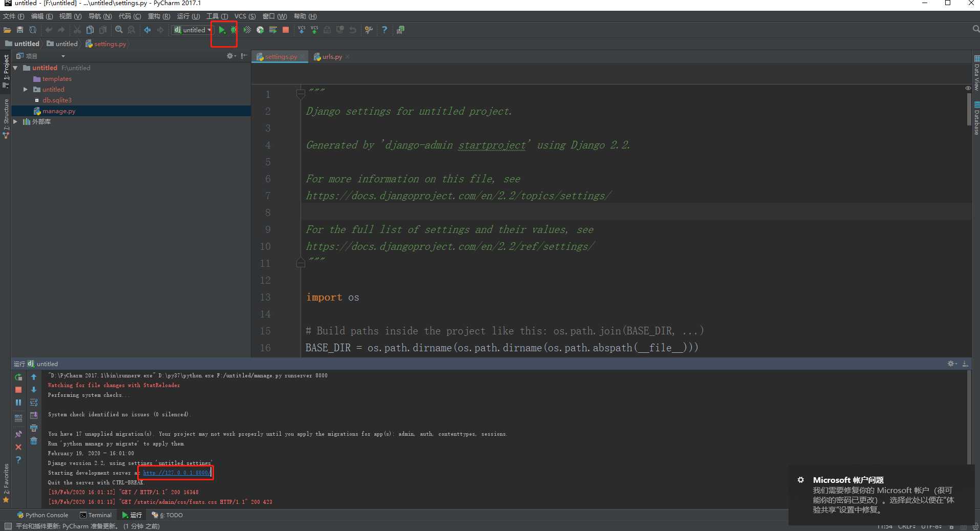Select manage.py in project tree

point(58,111)
